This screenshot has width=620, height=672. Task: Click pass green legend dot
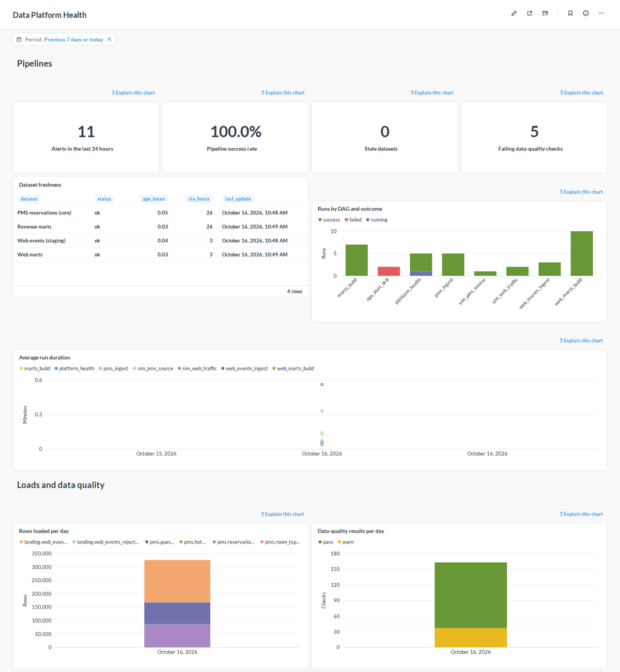[x=320, y=542]
